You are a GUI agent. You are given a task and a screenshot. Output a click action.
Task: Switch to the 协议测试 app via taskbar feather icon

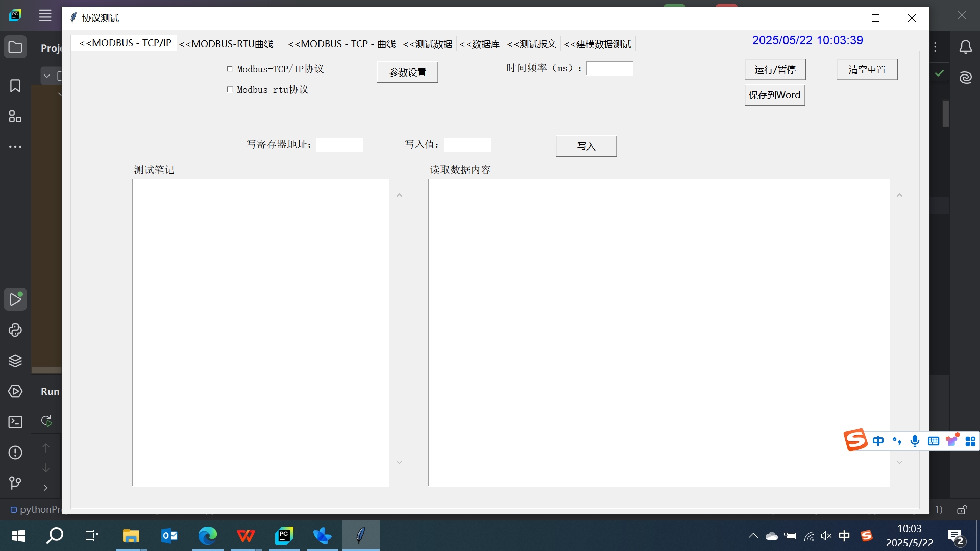[x=361, y=536]
